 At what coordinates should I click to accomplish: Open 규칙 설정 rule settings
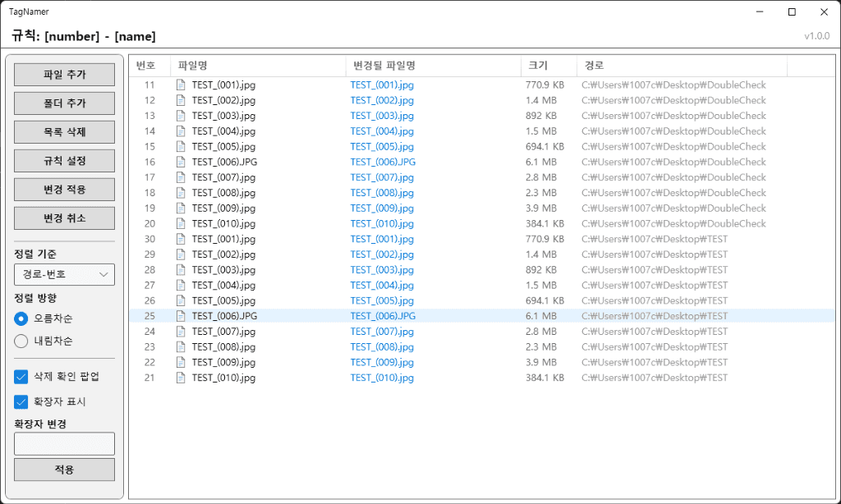click(64, 161)
